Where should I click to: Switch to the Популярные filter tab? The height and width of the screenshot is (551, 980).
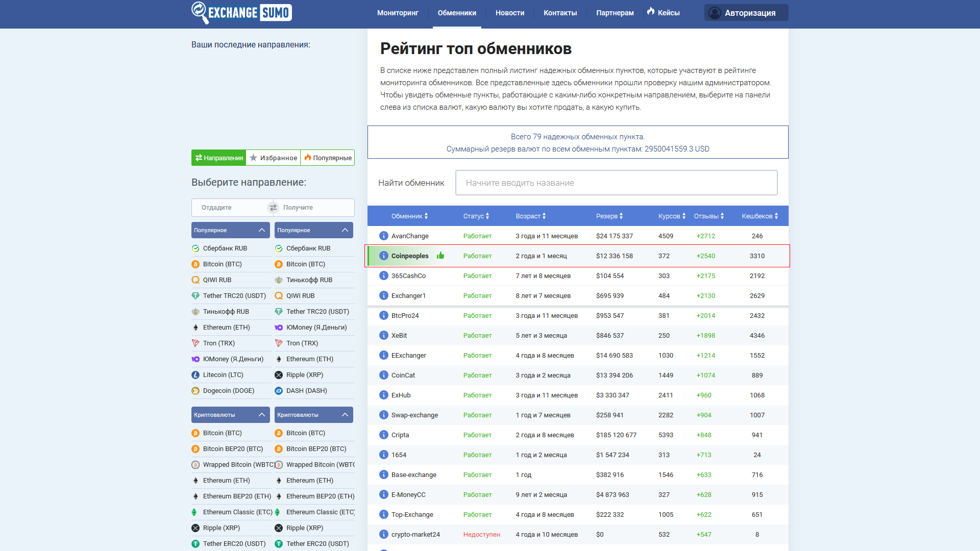(x=328, y=158)
